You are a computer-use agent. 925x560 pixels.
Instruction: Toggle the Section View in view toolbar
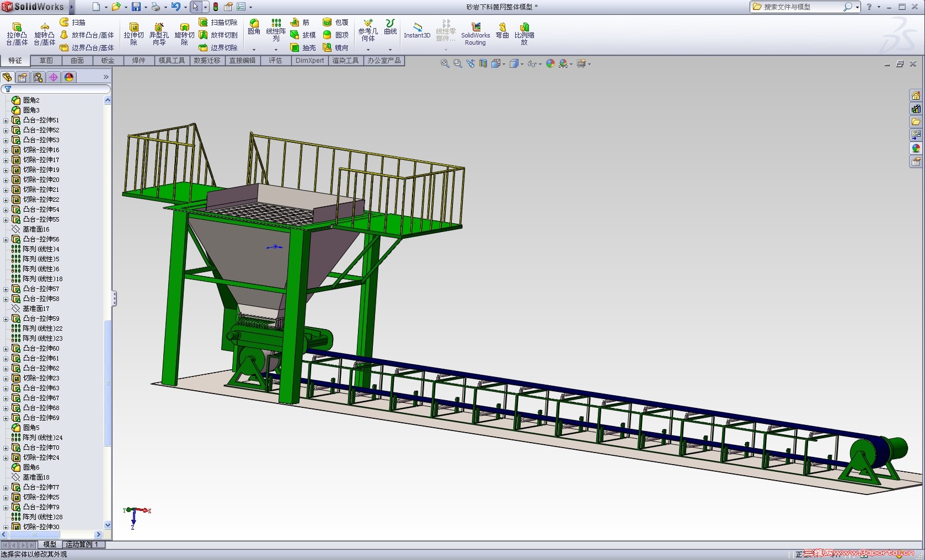pos(483,64)
